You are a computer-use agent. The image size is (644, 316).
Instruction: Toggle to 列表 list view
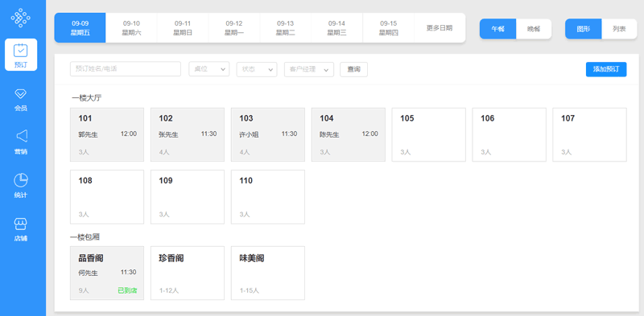pos(619,29)
